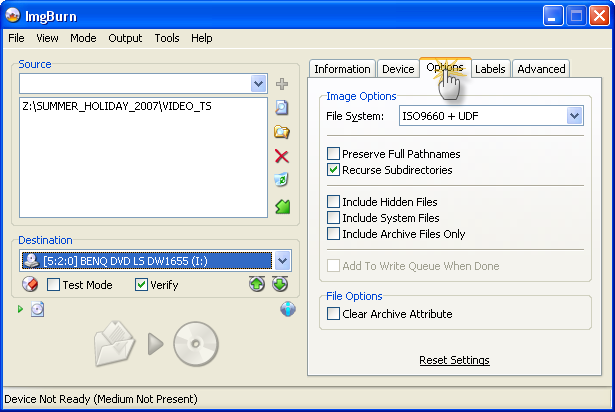Open the Tools menu
615x412 pixels.
coord(167,38)
